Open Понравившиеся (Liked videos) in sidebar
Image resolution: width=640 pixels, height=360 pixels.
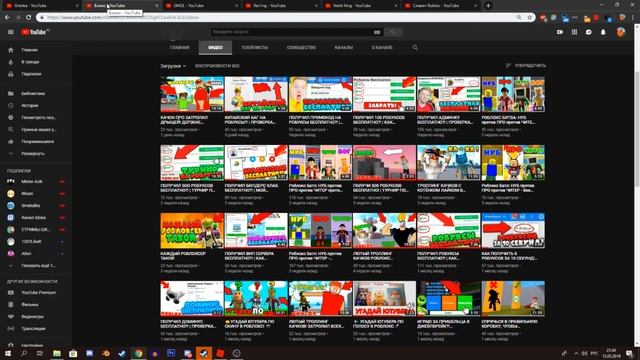click(36, 142)
